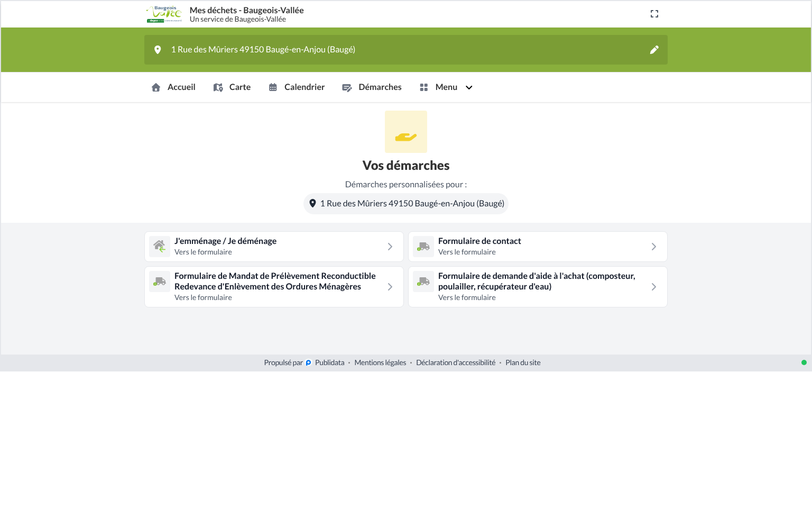
Task: Click the Menu grid icon
Action: click(423, 87)
